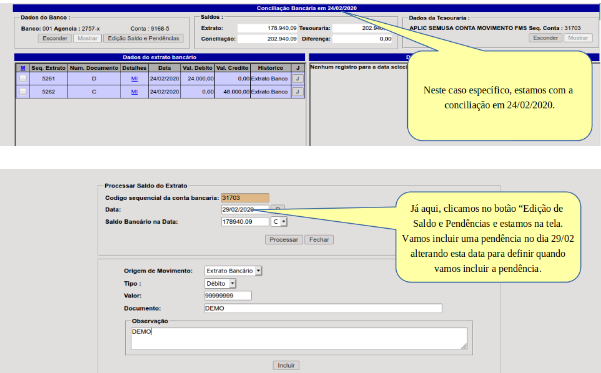
Task: Expand the Tipo Débito dropdown
Action: [x=220, y=284]
